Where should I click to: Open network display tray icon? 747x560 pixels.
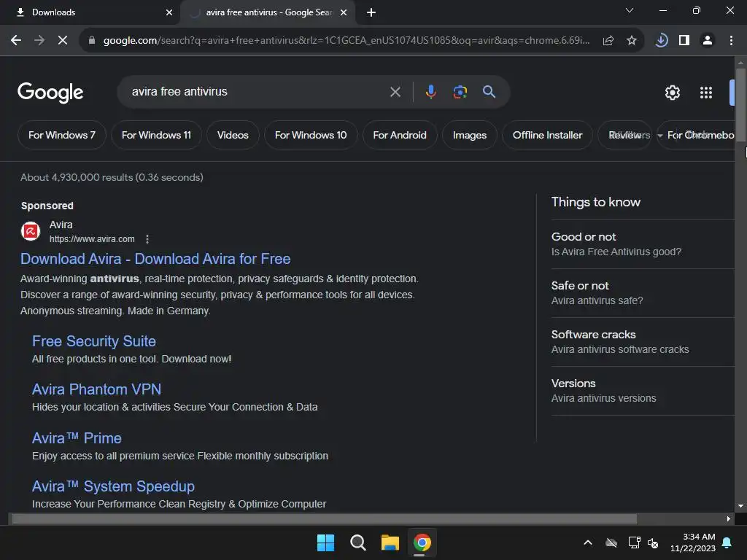(634, 542)
